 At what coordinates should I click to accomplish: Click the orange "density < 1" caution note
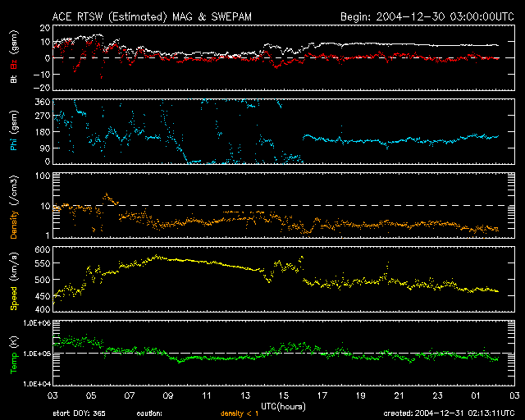240,413
